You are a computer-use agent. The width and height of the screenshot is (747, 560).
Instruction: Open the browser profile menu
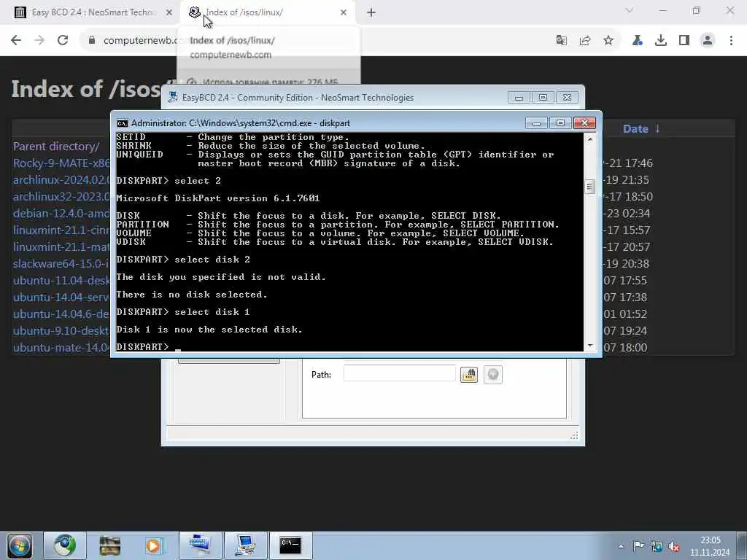(708, 41)
